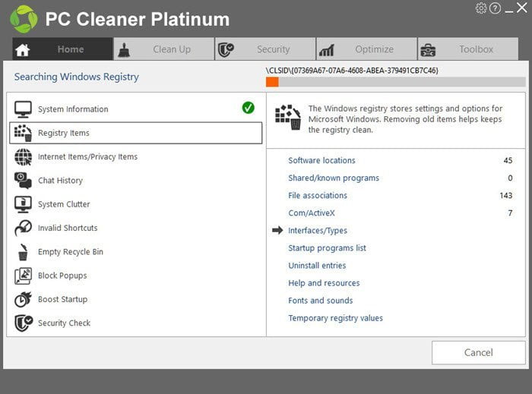Screen dimensions: 532x394
Task: Select System Information list item
Action: pos(136,109)
